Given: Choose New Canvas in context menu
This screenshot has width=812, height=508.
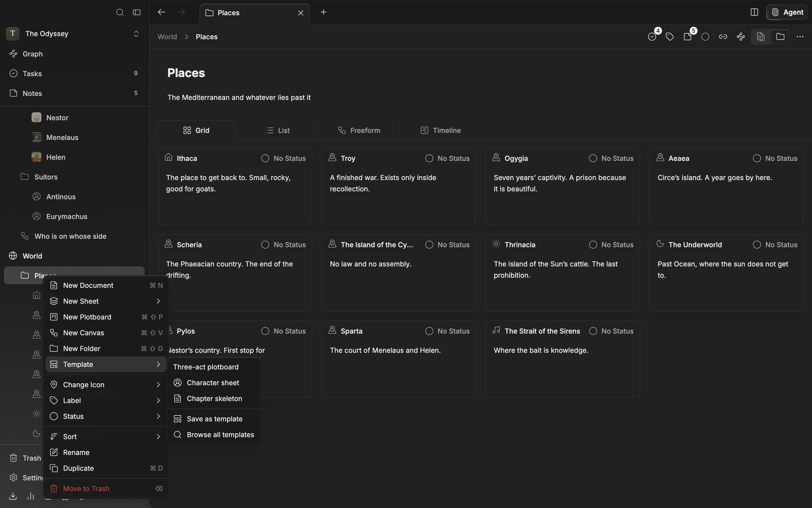Looking at the screenshot, I should pos(106,333).
